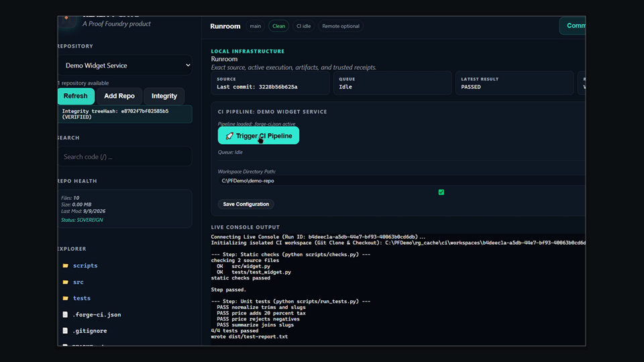
Task: Open the tests folder icon
Action: [x=65, y=298]
